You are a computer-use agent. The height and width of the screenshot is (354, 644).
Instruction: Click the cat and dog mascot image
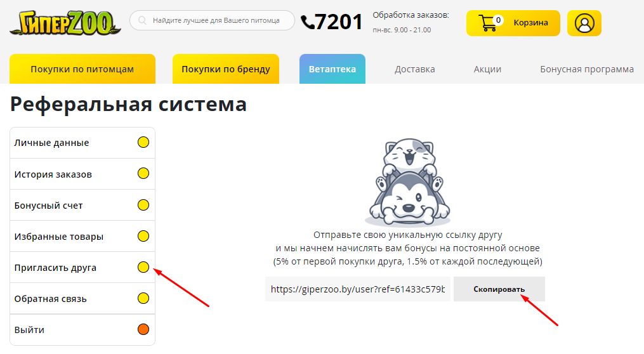pos(407,182)
